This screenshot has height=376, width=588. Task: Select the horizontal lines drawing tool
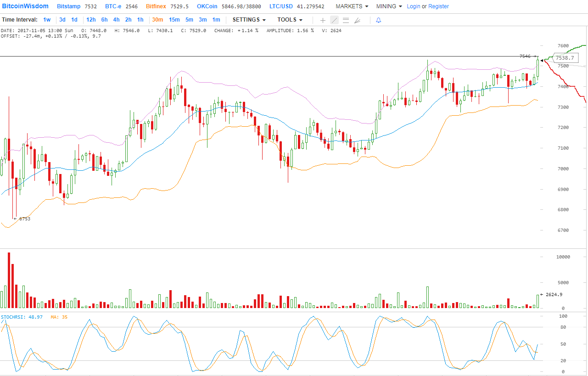point(346,20)
